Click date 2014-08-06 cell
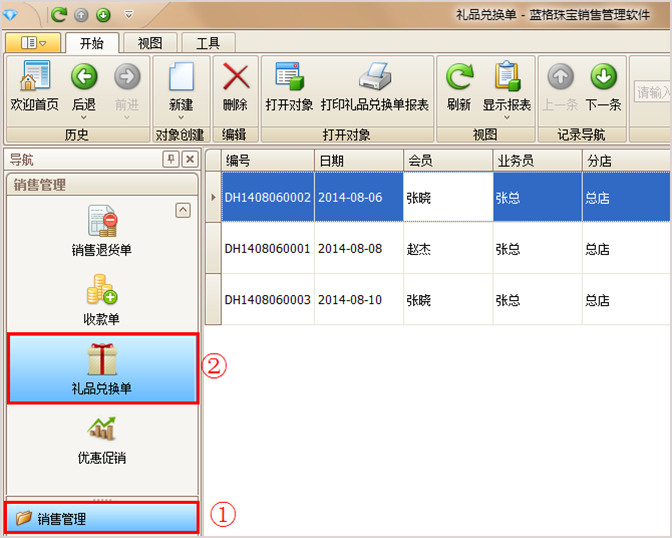 click(359, 197)
